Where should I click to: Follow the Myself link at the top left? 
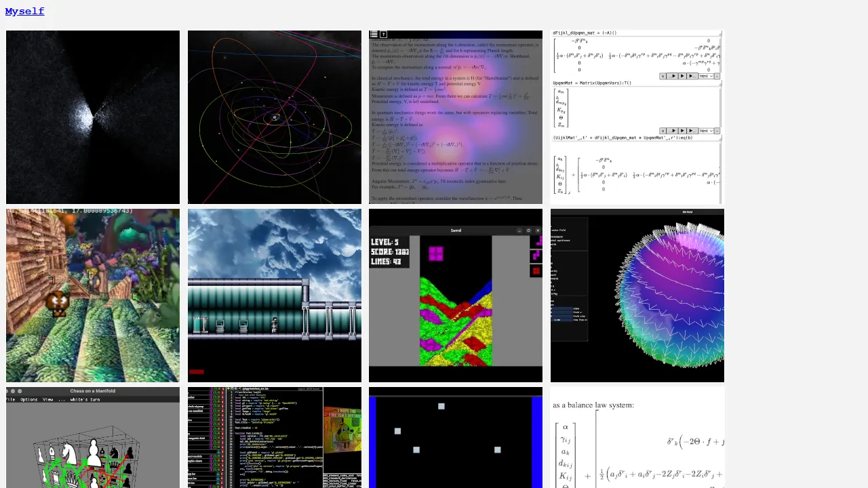coord(24,11)
